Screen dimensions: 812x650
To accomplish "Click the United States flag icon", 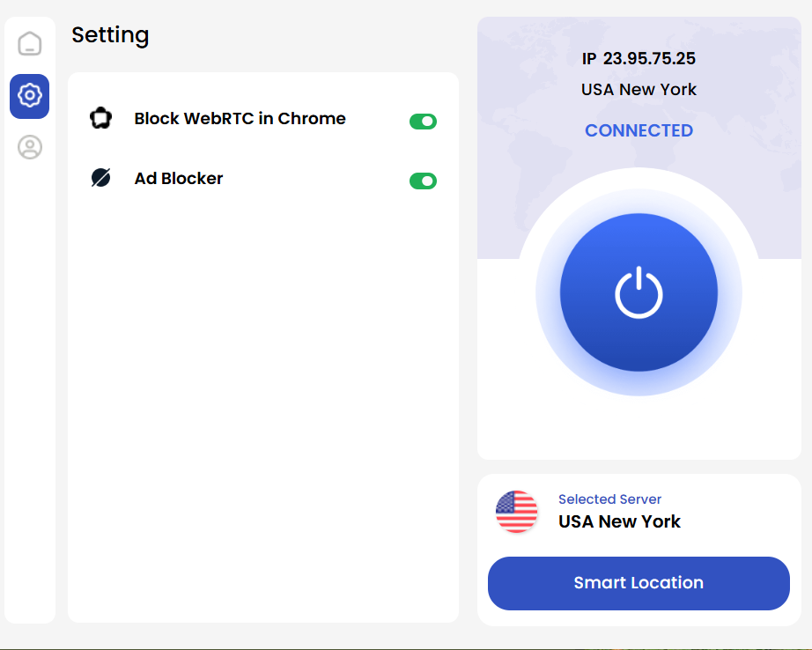I will point(516,511).
